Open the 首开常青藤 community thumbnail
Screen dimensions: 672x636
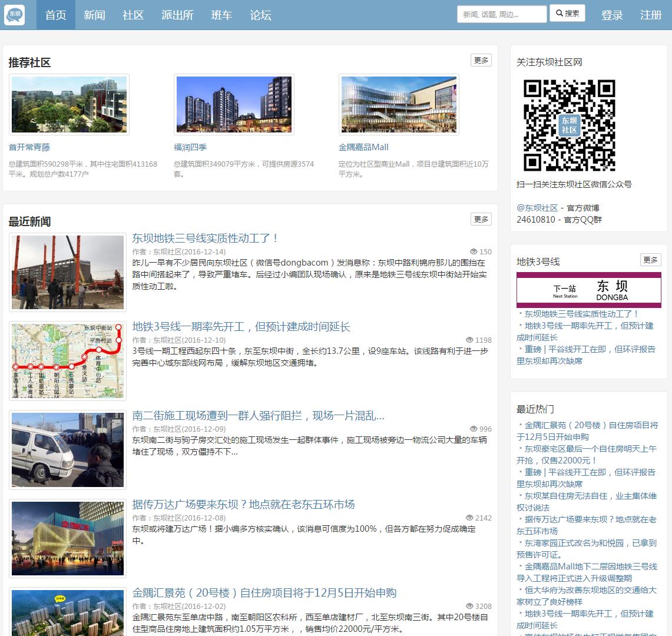69,104
